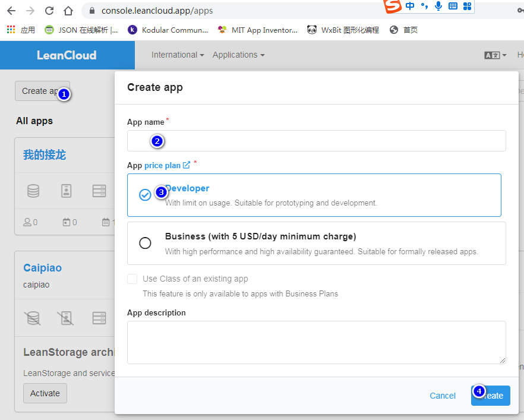Open the user profile icon in 我的接龙 app

(66, 191)
